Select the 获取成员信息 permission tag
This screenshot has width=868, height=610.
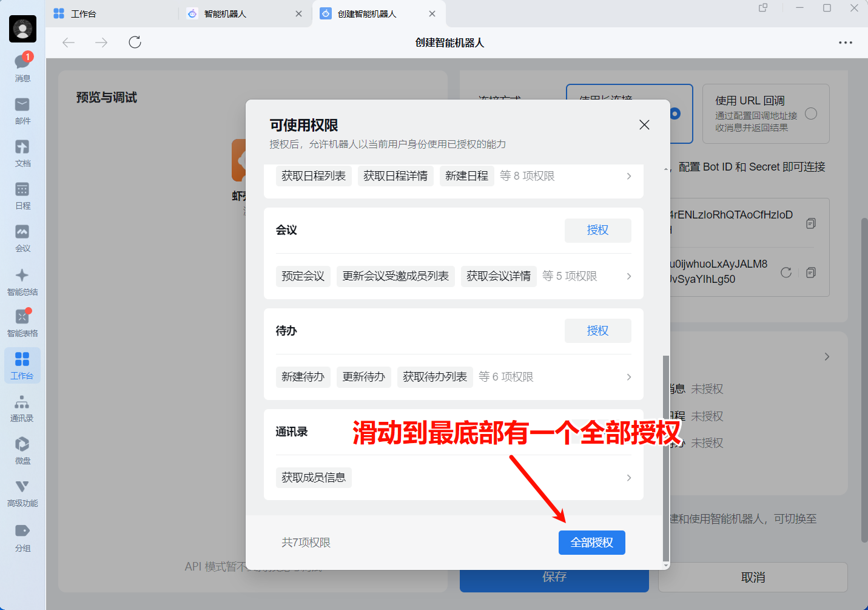pos(314,478)
